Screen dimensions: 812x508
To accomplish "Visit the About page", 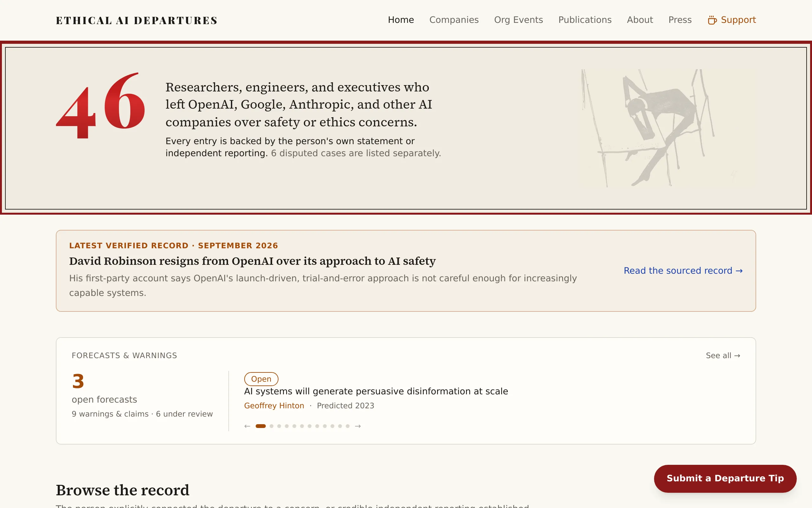I will (x=640, y=20).
